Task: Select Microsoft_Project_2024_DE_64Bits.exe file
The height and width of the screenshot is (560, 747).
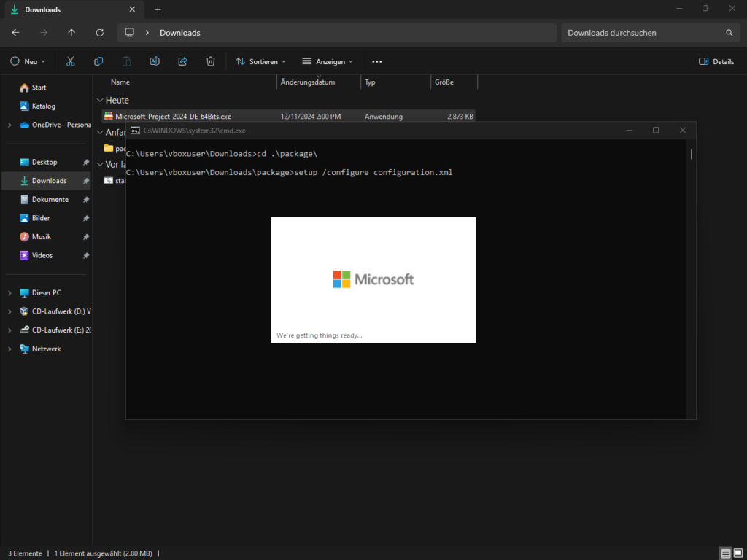Action: 173,116
